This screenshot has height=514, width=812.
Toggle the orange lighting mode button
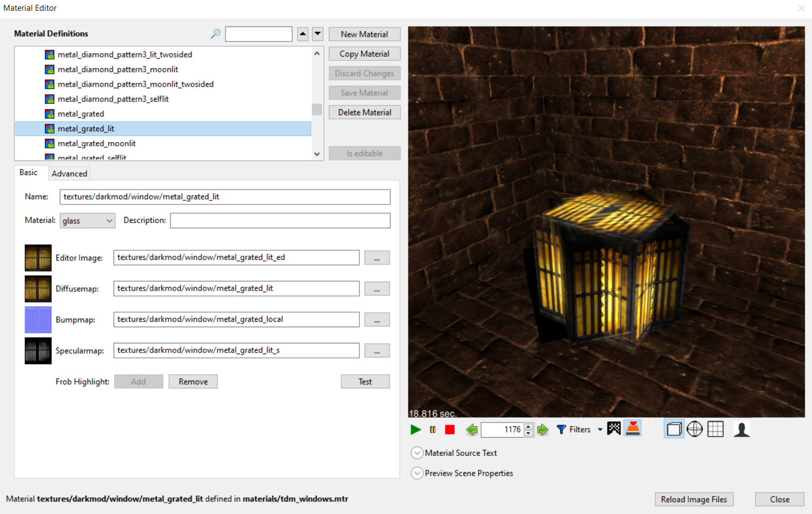(x=633, y=428)
